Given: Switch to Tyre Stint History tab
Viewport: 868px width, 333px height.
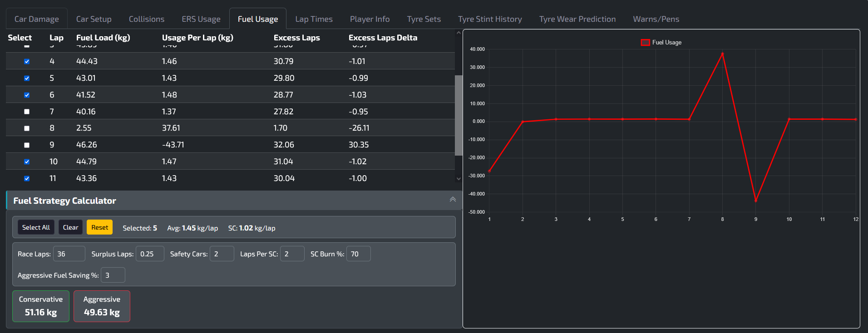Looking at the screenshot, I should point(490,19).
